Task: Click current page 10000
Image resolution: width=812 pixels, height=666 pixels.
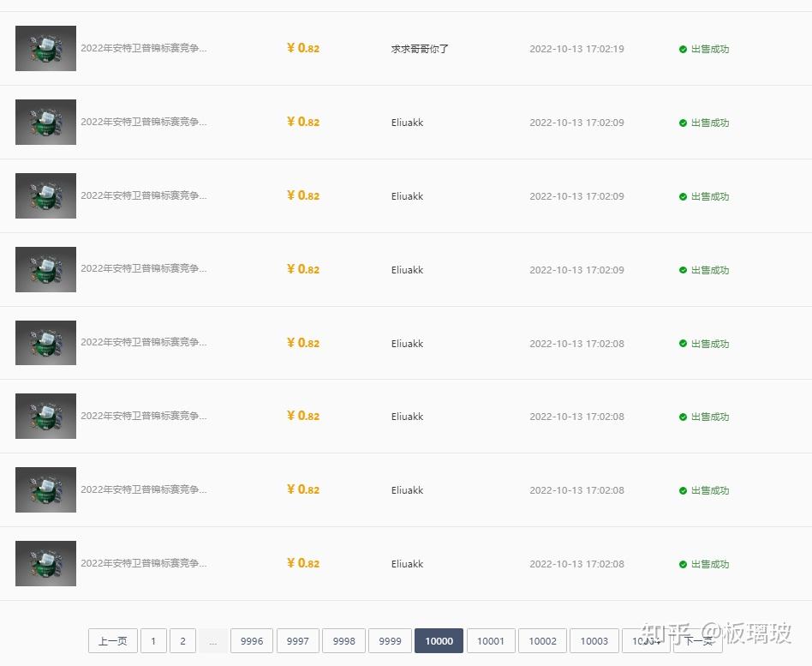Action: 439,640
